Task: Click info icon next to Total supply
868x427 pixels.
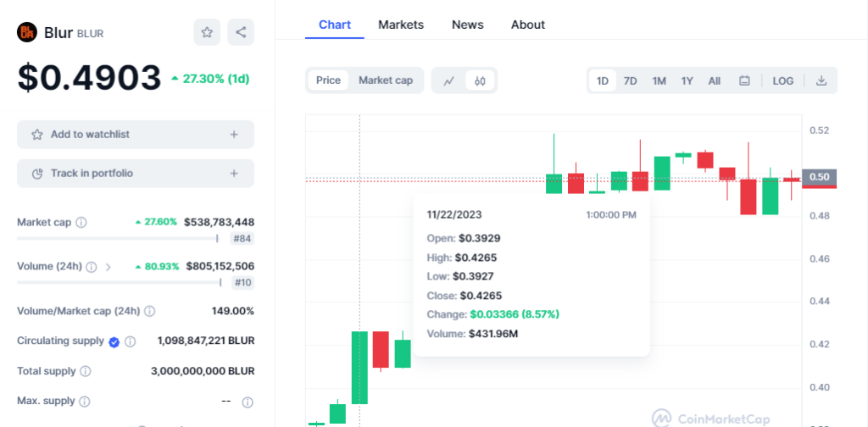Action: [x=86, y=371]
